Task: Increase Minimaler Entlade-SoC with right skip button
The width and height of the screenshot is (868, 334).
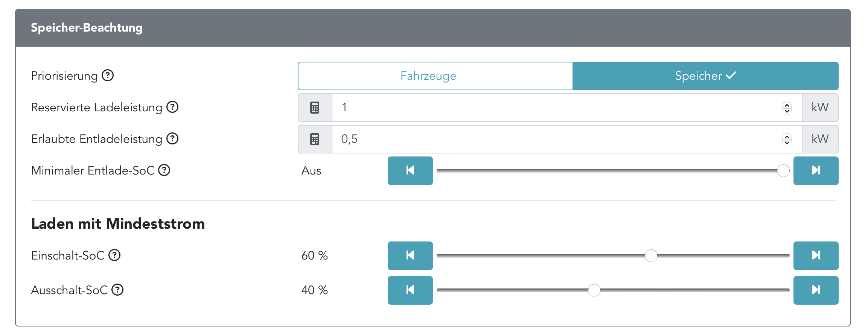Action: pos(816,171)
